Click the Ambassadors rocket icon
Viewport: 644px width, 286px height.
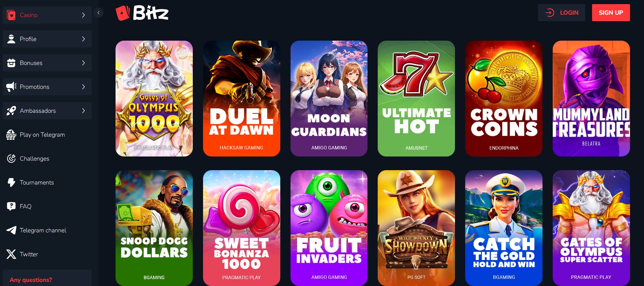tap(11, 111)
